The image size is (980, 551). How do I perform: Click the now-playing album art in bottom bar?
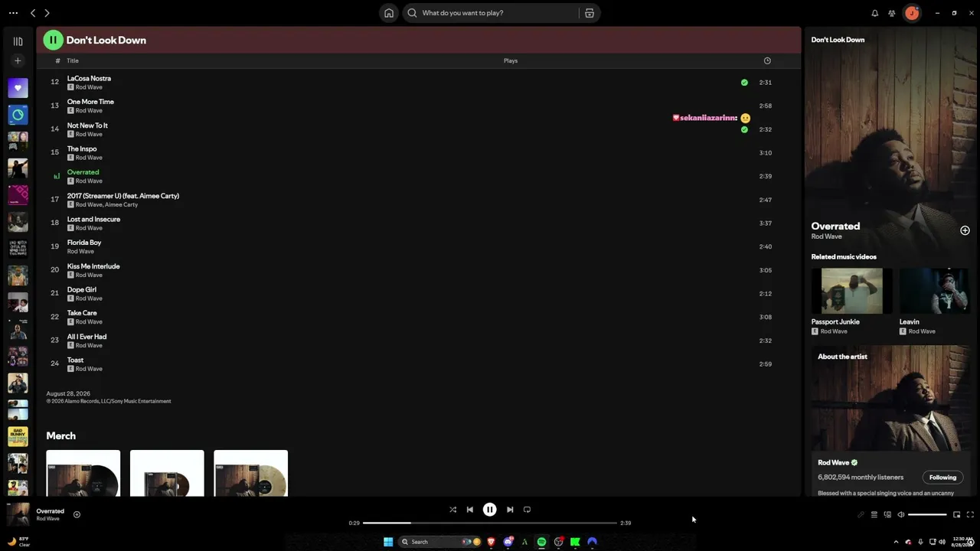tap(18, 514)
